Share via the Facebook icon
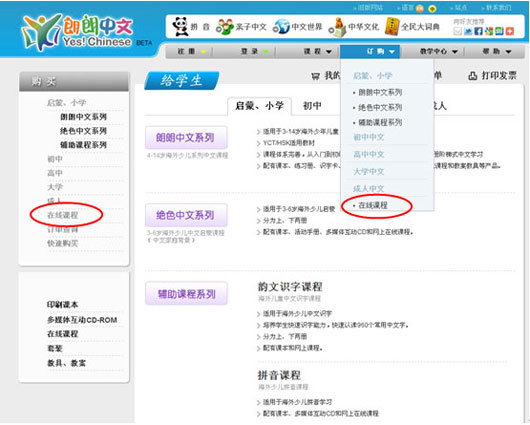530x425 pixels. click(x=478, y=31)
